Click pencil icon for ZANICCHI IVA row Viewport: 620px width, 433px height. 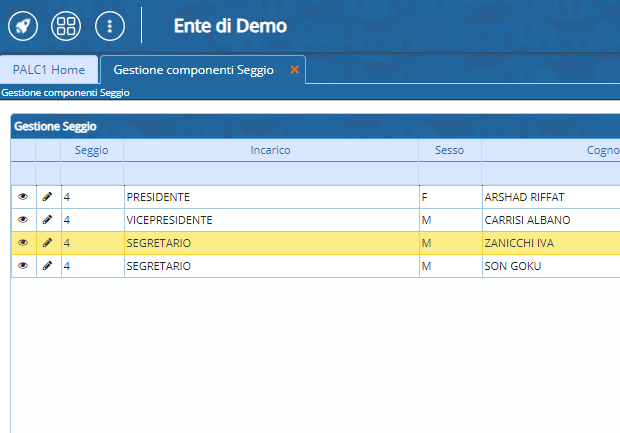[x=47, y=243]
